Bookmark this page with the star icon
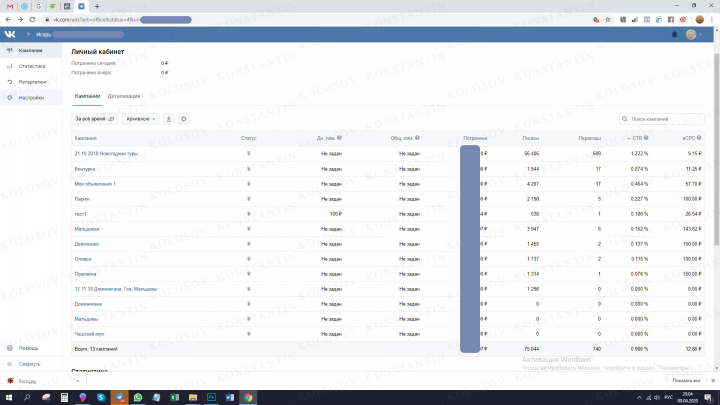 pyautogui.click(x=608, y=20)
